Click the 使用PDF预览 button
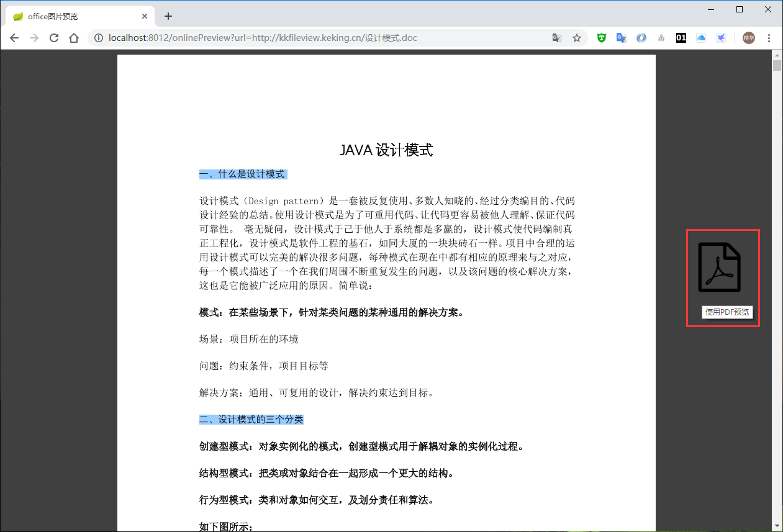Image resolution: width=783 pixels, height=532 pixels. [726, 312]
